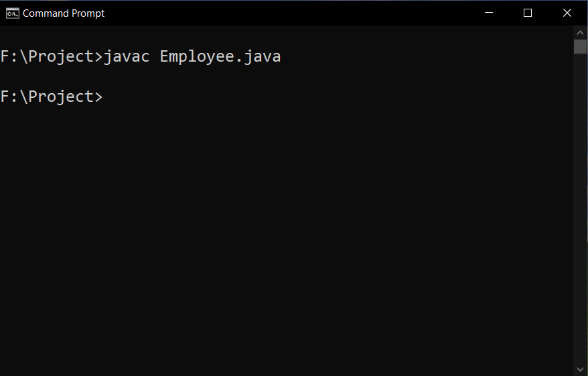Image resolution: width=588 pixels, height=376 pixels.
Task: Click the "Command Prompt" title text
Action: pyautogui.click(x=64, y=13)
